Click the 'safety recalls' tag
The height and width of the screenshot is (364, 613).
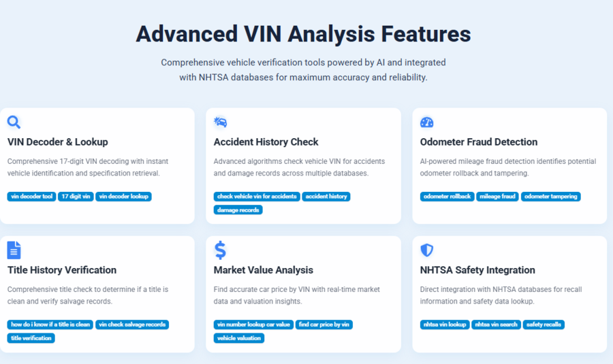pos(544,325)
